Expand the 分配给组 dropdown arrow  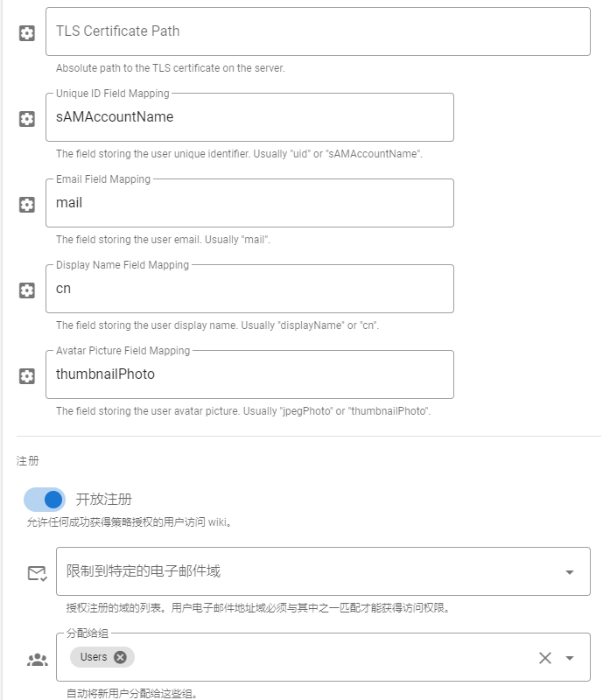tap(570, 658)
